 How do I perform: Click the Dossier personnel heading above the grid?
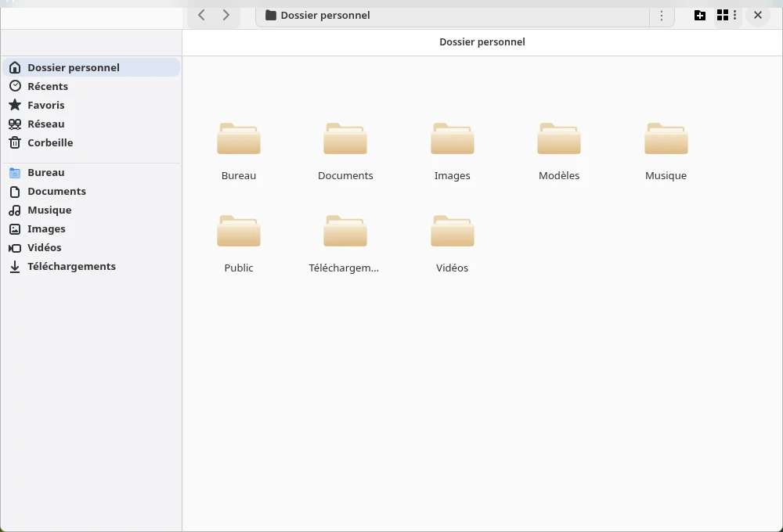pyautogui.click(x=482, y=42)
